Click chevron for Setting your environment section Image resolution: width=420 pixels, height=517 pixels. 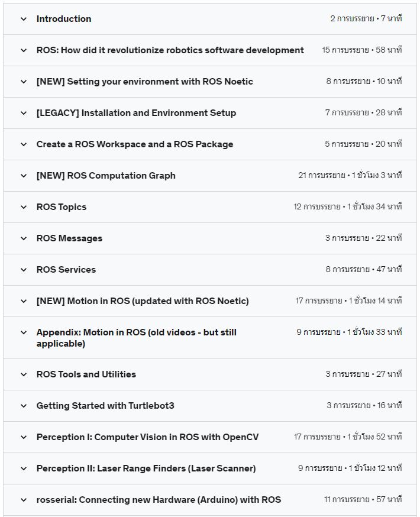point(24,82)
